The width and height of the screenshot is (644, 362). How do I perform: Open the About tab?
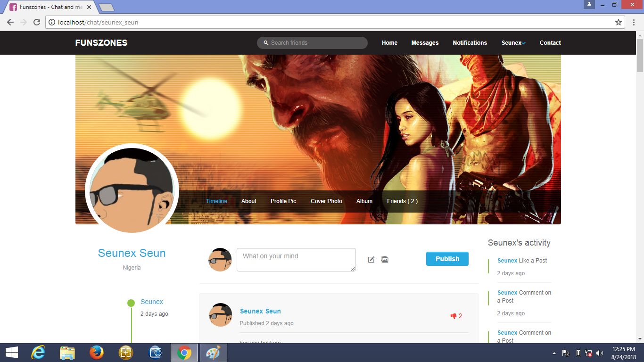point(249,201)
